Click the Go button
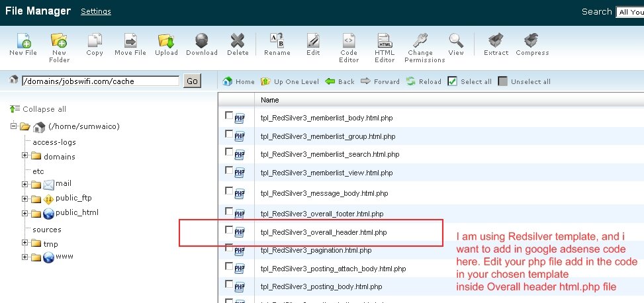The width and height of the screenshot is (644, 303). pos(192,81)
